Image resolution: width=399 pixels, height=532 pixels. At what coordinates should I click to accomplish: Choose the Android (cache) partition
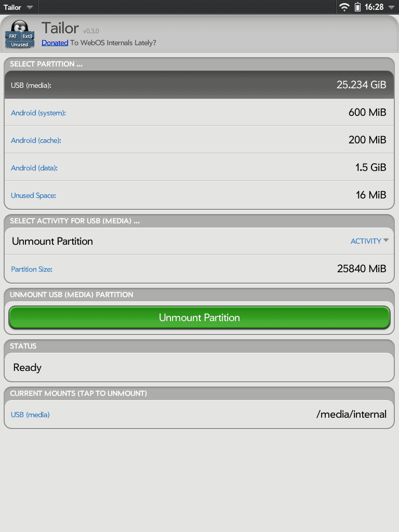199,140
